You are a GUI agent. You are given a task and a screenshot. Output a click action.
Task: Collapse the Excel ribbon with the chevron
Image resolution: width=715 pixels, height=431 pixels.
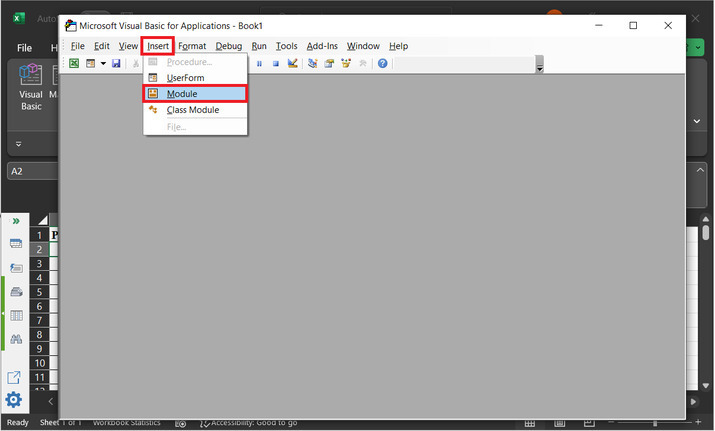pos(697,121)
